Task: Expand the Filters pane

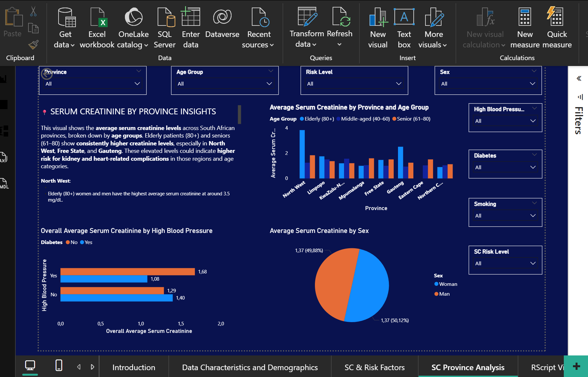Action: (x=579, y=78)
